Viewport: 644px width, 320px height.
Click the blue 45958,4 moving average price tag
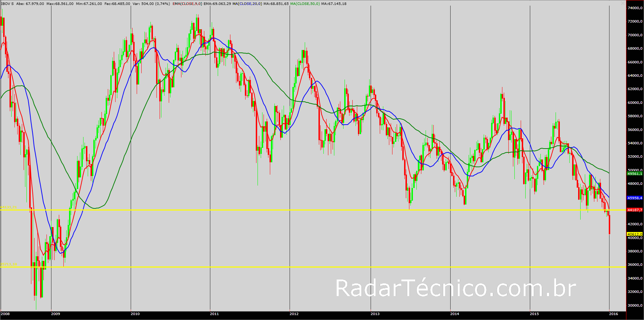tap(635, 198)
